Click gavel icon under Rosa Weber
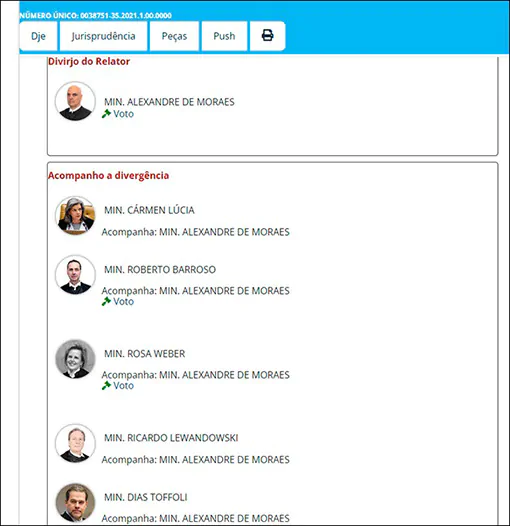Viewport: 510px width, 526px height. point(106,385)
